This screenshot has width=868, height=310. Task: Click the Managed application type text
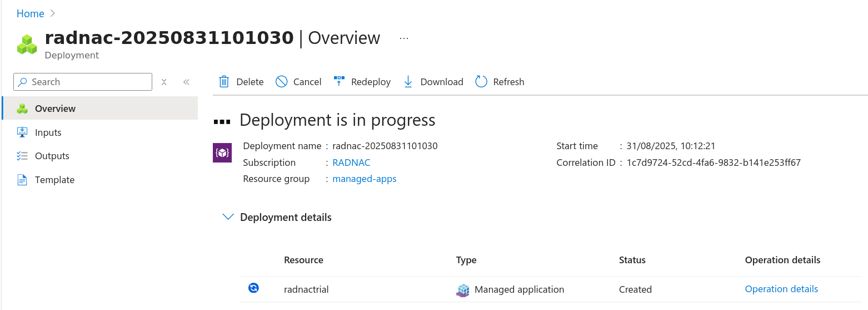pos(519,289)
